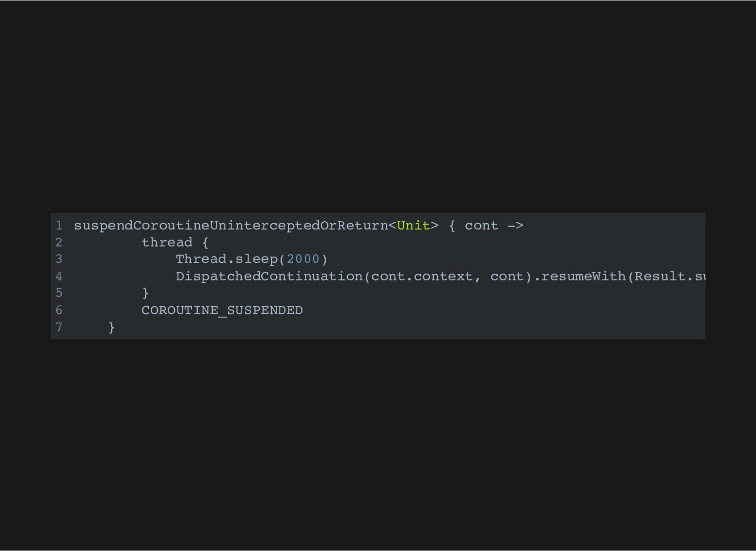Click cont.context argument on line 4
The height and width of the screenshot is (551, 756).
tap(422, 276)
